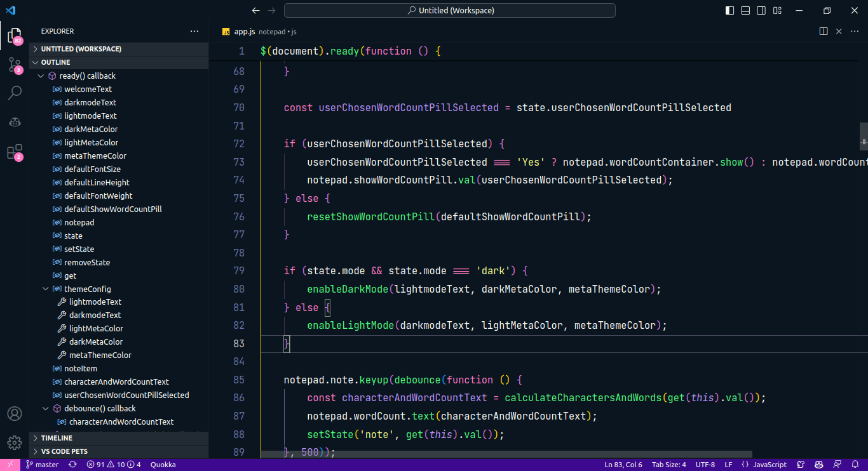
Task: Click the remote window indicator in status bar
Action: 10,465
